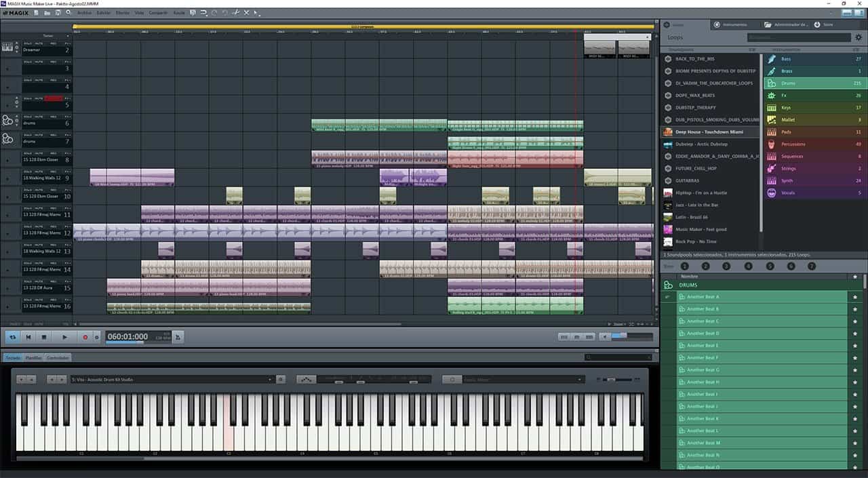
Task: Switch to the Store tab
Action: pos(827,24)
